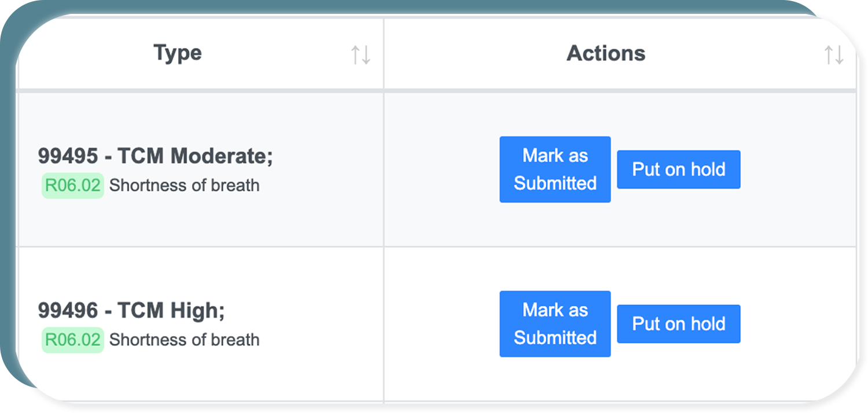Screen dimensions: 868x413
Task: Click the Actions column header label
Action: click(606, 53)
